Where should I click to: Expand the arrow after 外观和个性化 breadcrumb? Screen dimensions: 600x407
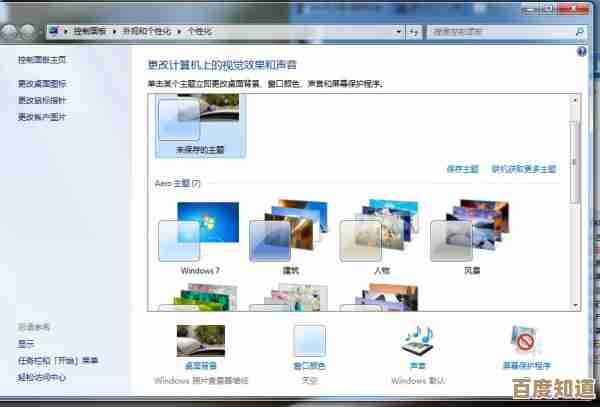179,32
